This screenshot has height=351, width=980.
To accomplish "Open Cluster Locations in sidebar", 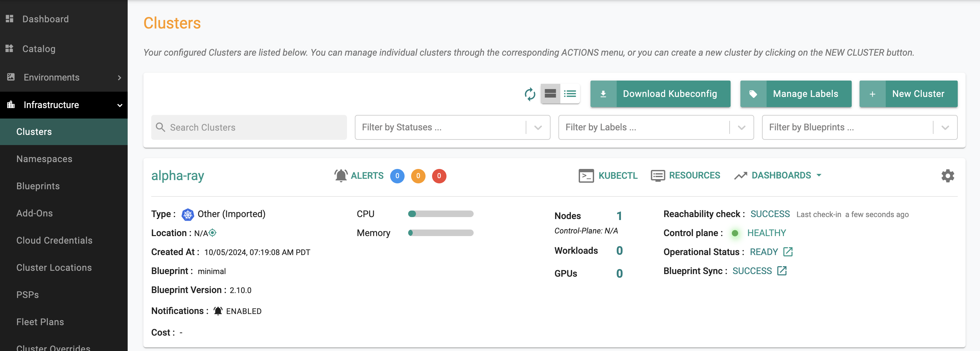I will pos(54,268).
